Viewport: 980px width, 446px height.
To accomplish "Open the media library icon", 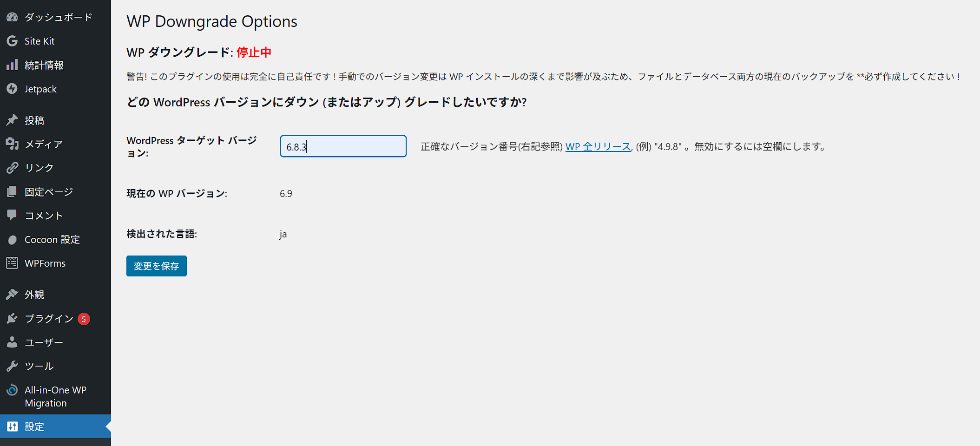I will click(x=12, y=144).
